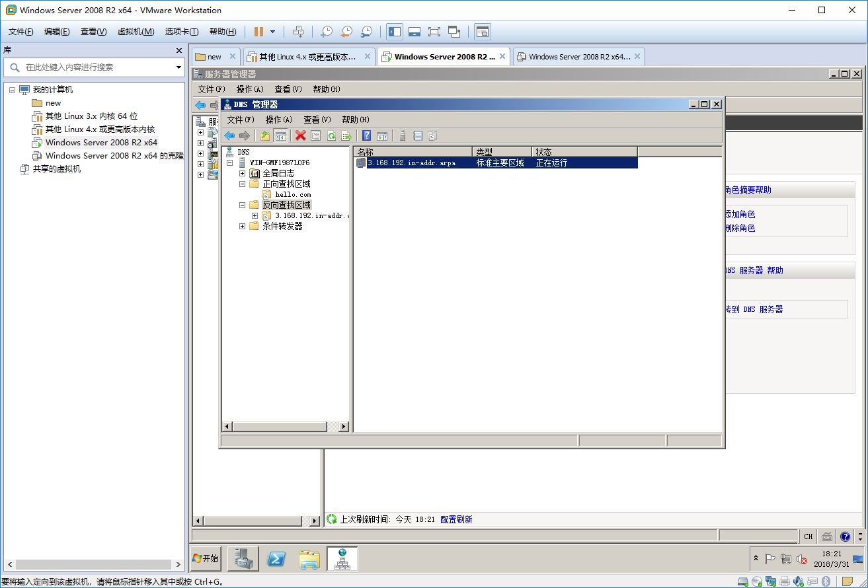Collapse the 反向查找区域 tree node
The width and height of the screenshot is (868, 588).
click(242, 205)
